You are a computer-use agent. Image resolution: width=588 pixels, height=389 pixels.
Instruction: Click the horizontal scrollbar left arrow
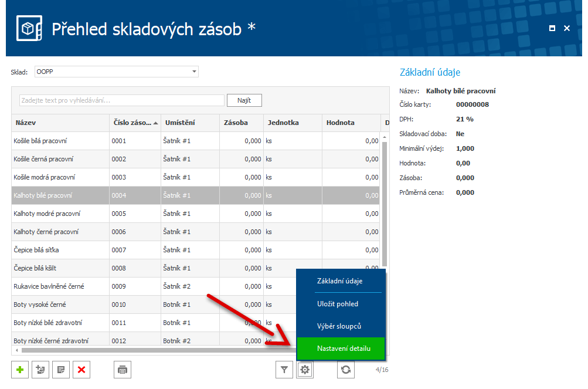(16, 350)
